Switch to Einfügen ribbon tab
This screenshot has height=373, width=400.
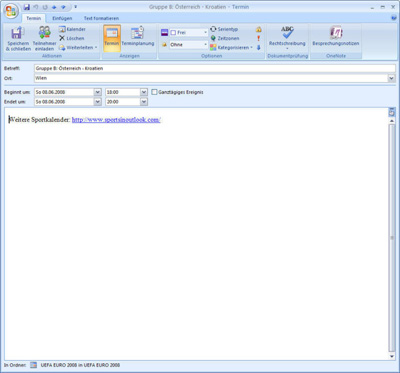62,18
